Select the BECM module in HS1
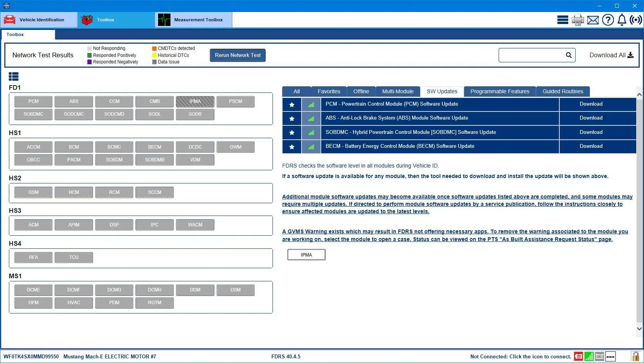Viewport: 644px width, 363px height. point(155,147)
